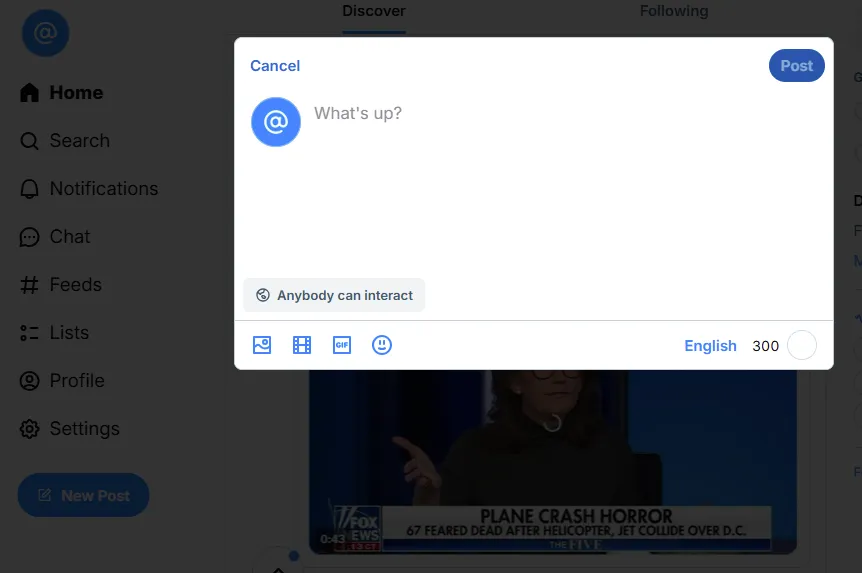Click the profile avatar in the composer
862x573 pixels.
coord(276,122)
